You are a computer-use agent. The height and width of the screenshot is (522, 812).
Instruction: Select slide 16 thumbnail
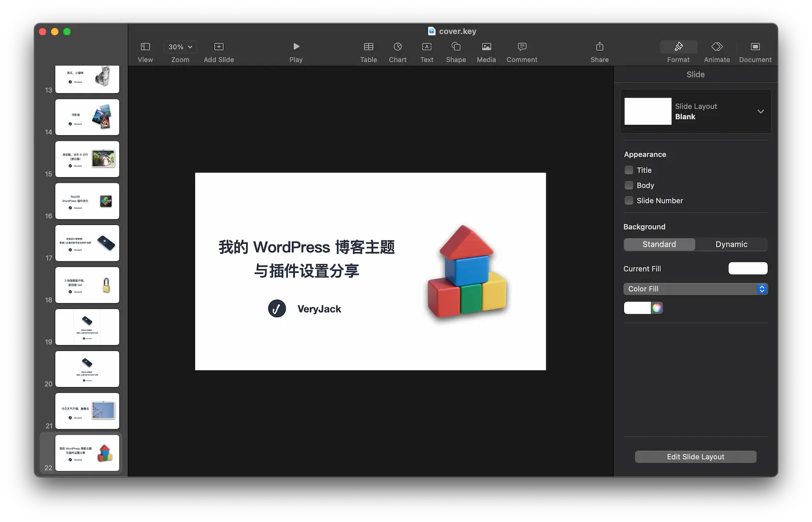tap(87, 201)
